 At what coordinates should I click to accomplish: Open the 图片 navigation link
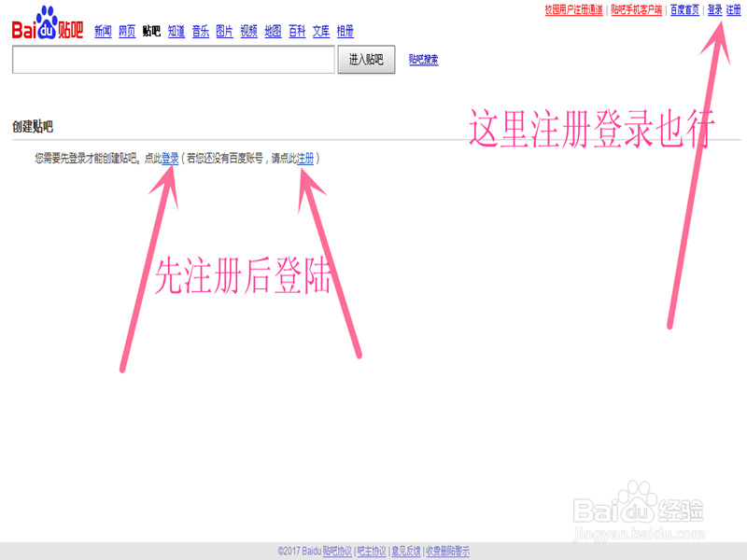pyautogui.click(x=224, y=32)
